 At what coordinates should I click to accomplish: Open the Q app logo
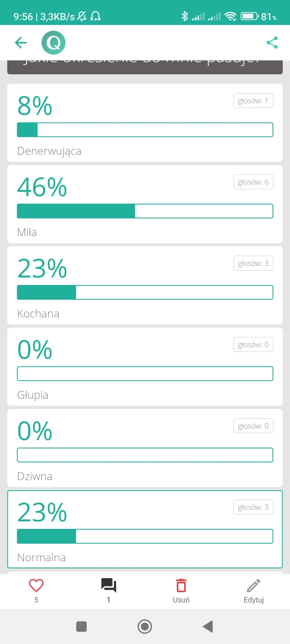[53, 43]
